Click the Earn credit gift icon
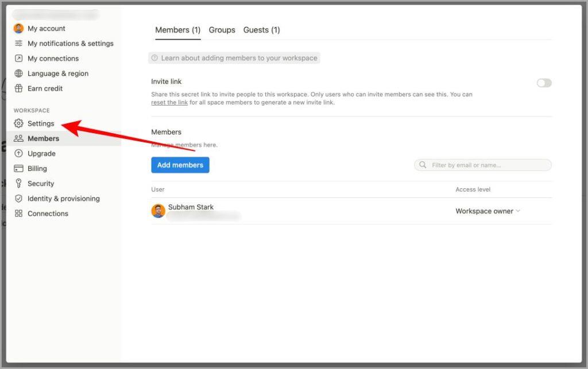This screenshot has height=369, width=588. 18,88
